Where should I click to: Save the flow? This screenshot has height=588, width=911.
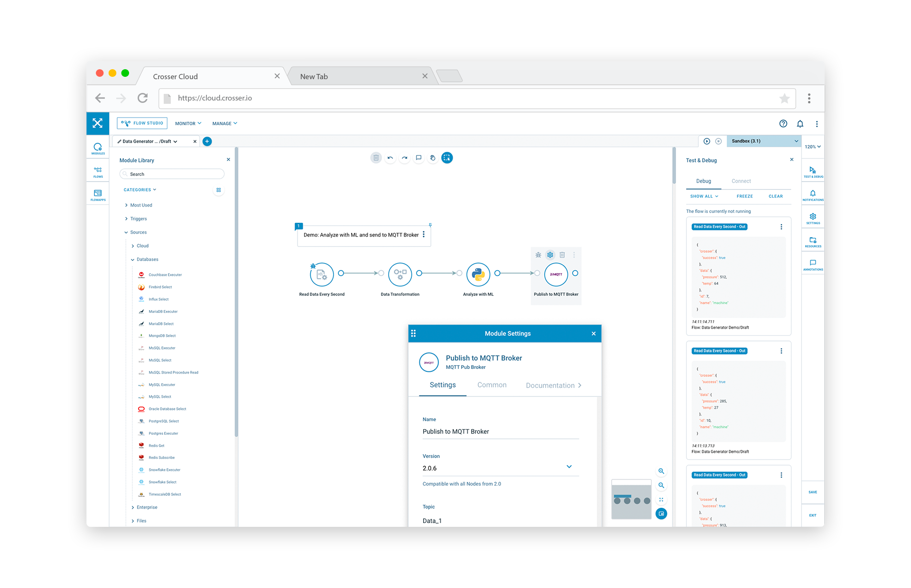(x=813, y=492)
